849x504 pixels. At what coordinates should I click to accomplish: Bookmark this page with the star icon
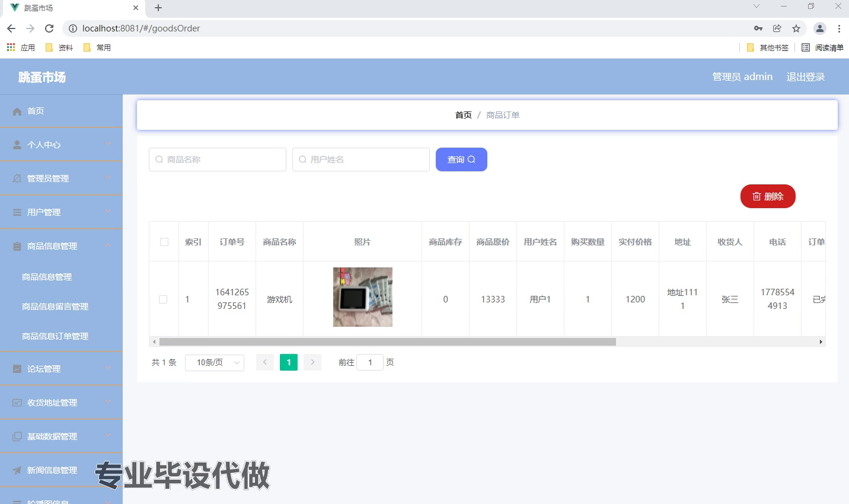796,28
